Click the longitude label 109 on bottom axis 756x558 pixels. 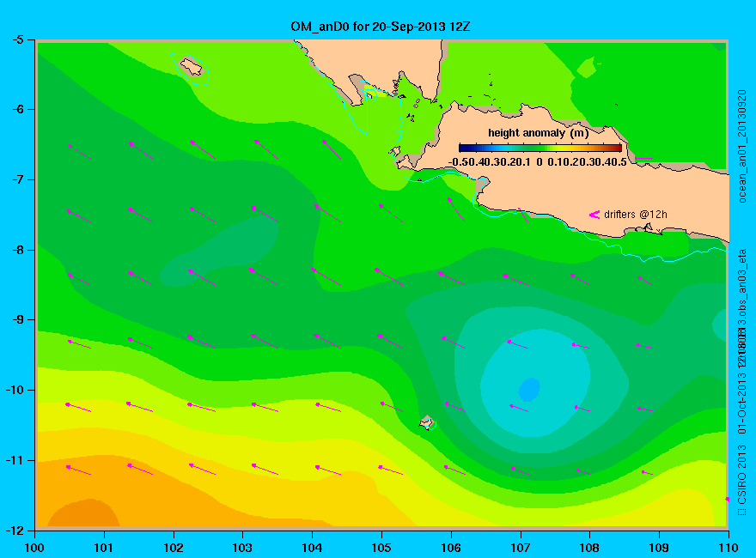coord(659,548)
